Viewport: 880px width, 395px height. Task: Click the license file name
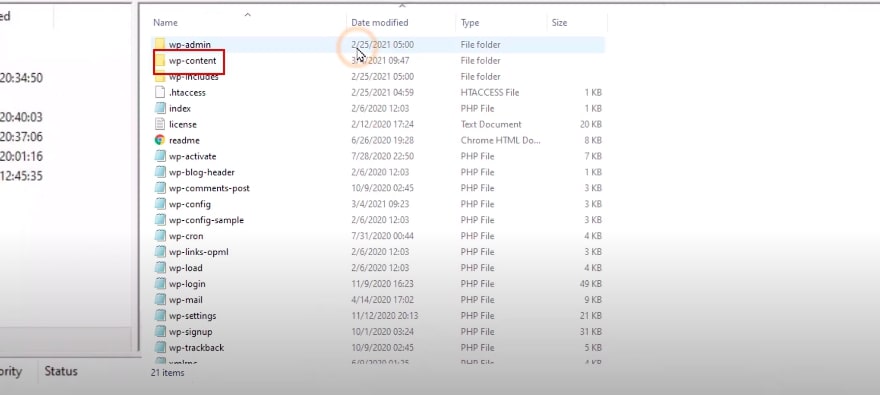click(x=183, y=125)
